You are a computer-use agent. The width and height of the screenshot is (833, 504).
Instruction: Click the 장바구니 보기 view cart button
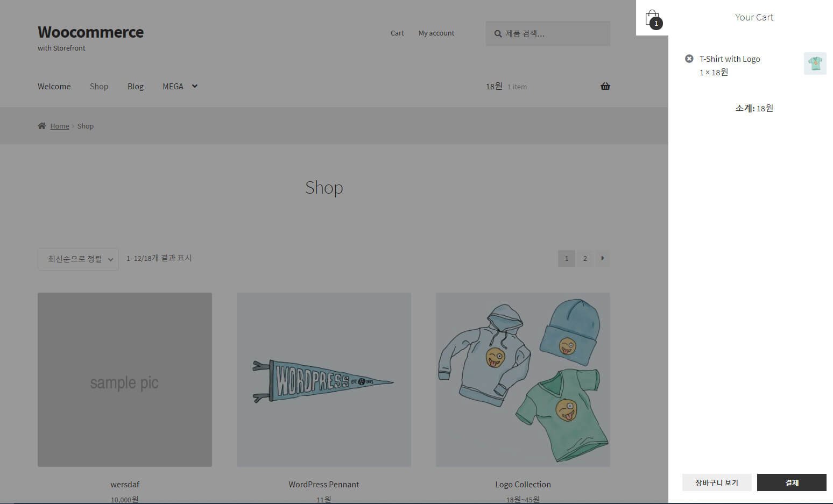717,482
